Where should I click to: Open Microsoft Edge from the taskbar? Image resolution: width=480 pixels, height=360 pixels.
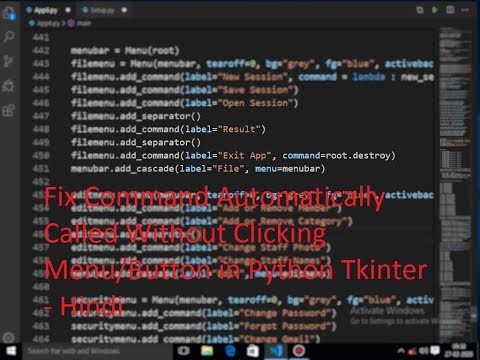coord(230,351)
